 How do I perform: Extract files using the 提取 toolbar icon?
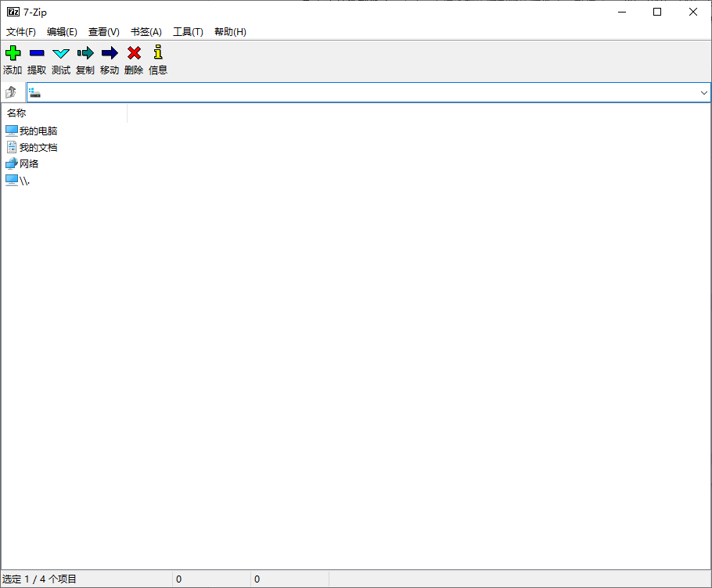(x=36, y=59)
